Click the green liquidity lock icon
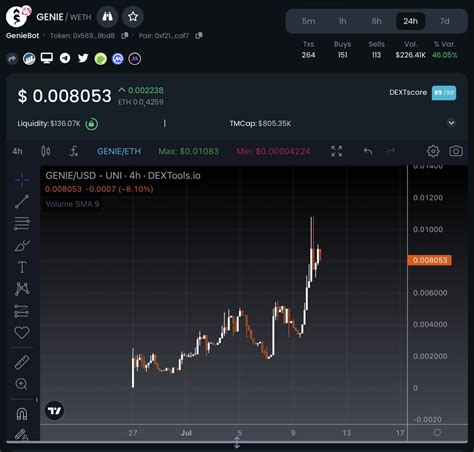 91,124
